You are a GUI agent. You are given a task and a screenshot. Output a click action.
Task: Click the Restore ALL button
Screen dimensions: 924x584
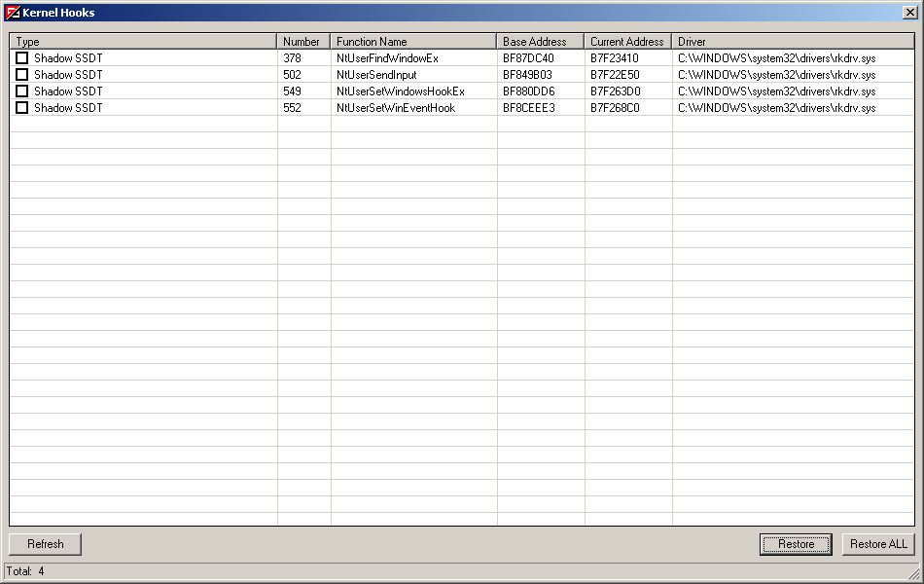pyautogui.click(x=878, y=544)
